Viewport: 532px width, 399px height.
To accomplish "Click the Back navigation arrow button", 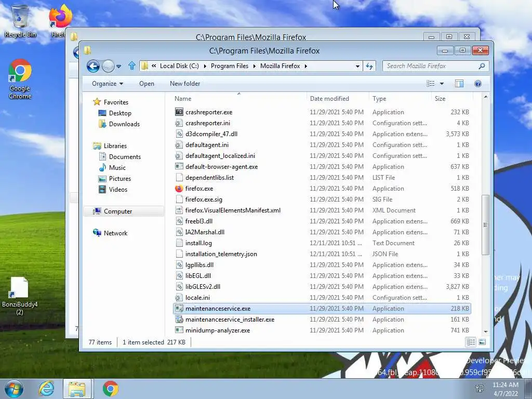I will tap(93, 66).
